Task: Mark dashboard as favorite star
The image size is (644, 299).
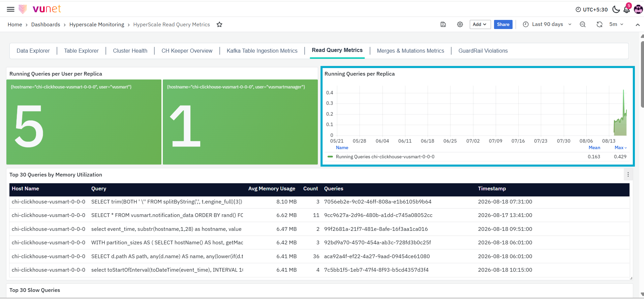Action: [x=219, y=25]
